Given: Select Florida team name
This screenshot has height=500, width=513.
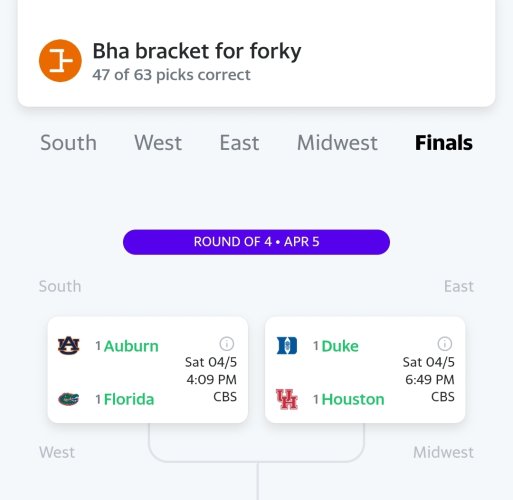Looking at the screenshot, I should coord(129,399).
